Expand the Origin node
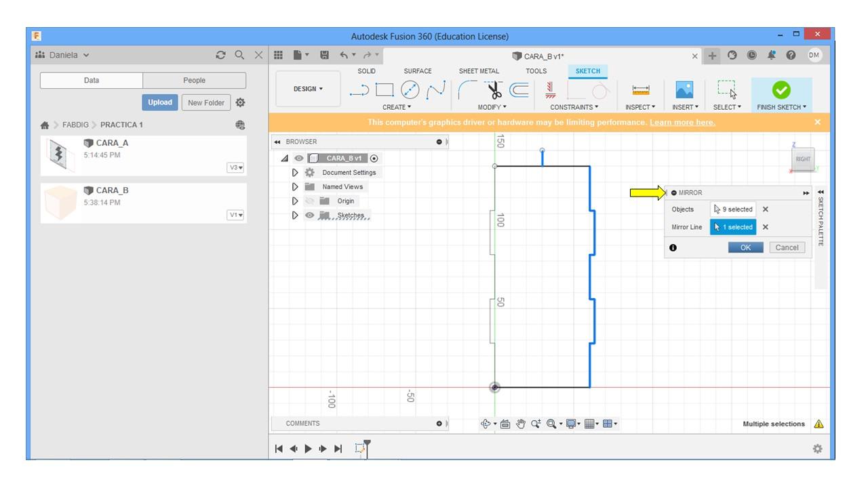868x488 pixels. click(x=295, y=201)
